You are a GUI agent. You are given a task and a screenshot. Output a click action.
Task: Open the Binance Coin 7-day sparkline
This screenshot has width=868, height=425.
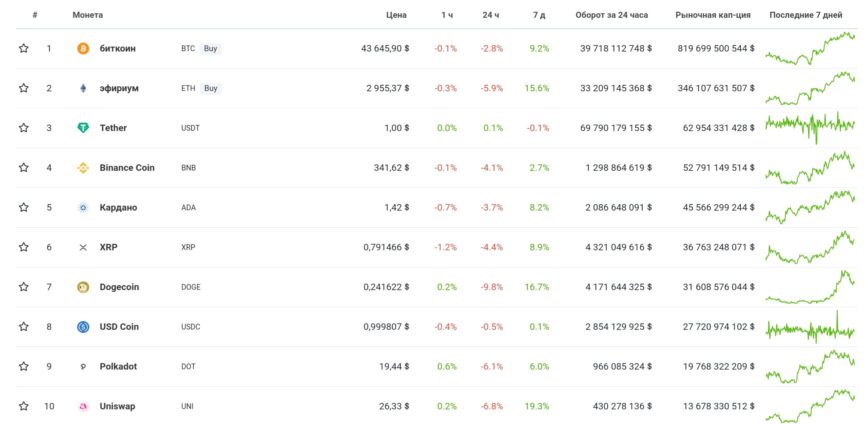point(810,168)
